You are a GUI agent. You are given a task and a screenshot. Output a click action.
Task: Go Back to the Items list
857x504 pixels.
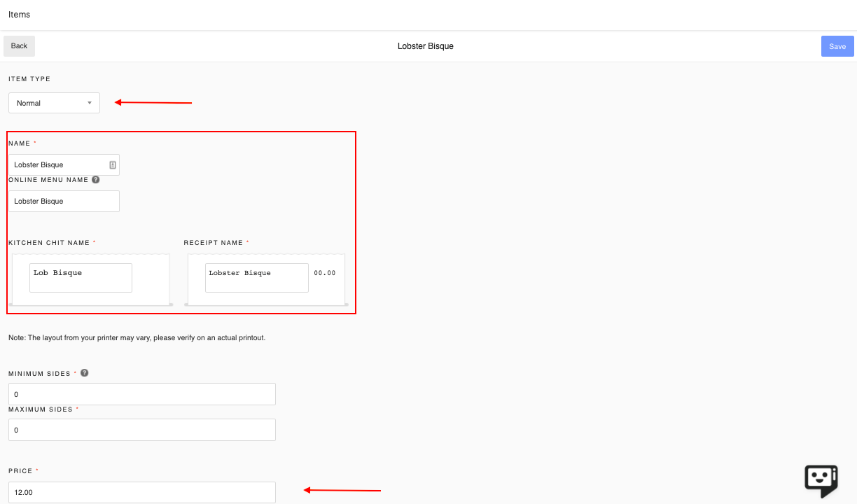click(18, 45)
